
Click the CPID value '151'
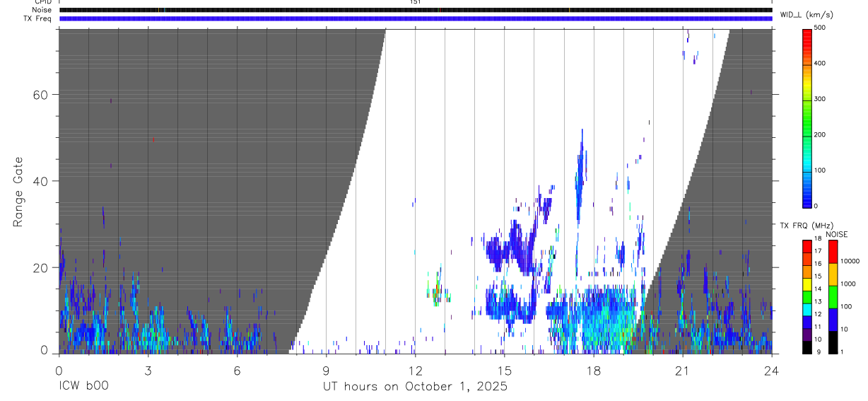[x=416, y=2]
